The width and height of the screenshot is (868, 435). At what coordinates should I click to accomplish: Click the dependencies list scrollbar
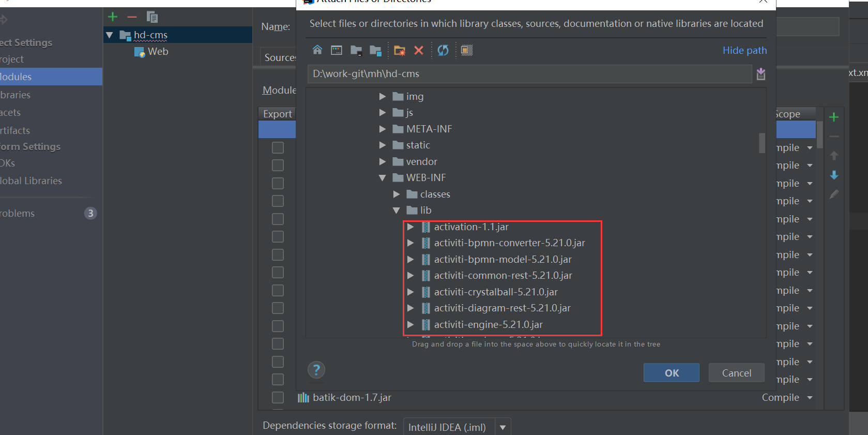pyautogui.click(x=820, y=134)
